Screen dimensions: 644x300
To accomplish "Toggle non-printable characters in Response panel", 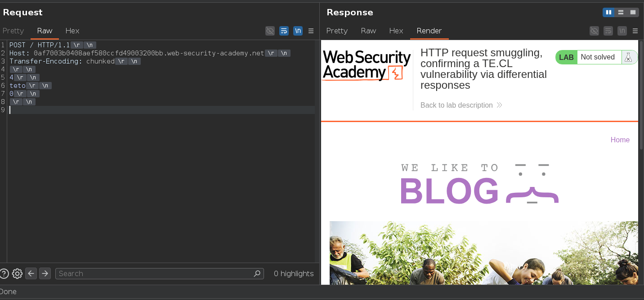I will [622, 31].
